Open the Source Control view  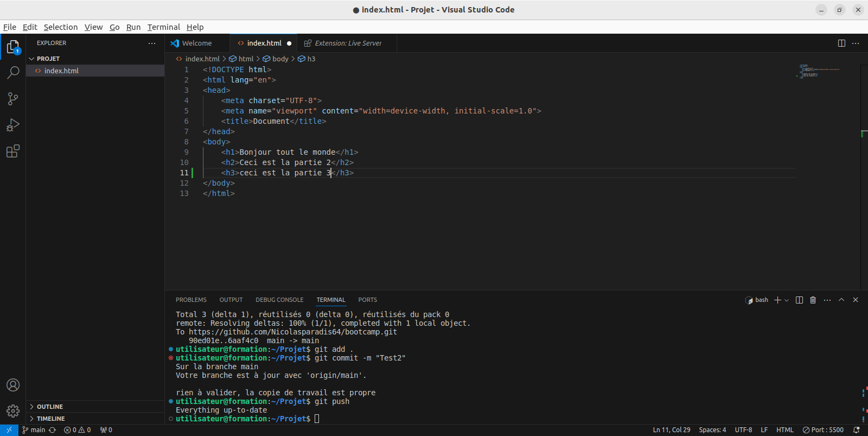coord(13,98)
